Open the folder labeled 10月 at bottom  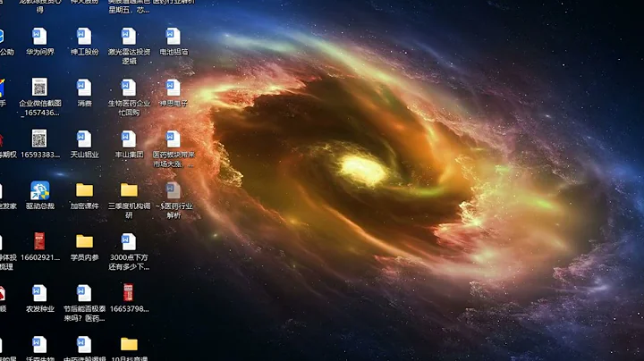tap(129, 344)
